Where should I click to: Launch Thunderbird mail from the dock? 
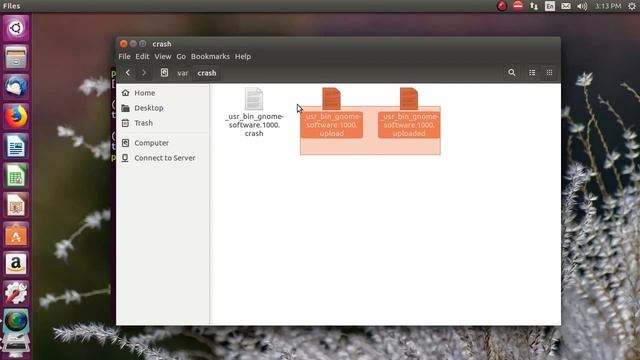coord(16,87)
